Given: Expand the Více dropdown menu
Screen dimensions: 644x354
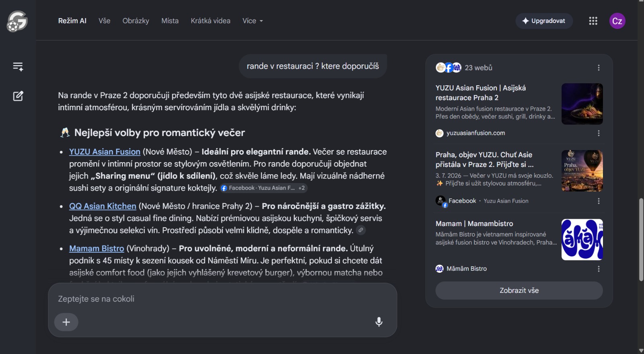Looking at the screenshot, I should click(253, 21).
